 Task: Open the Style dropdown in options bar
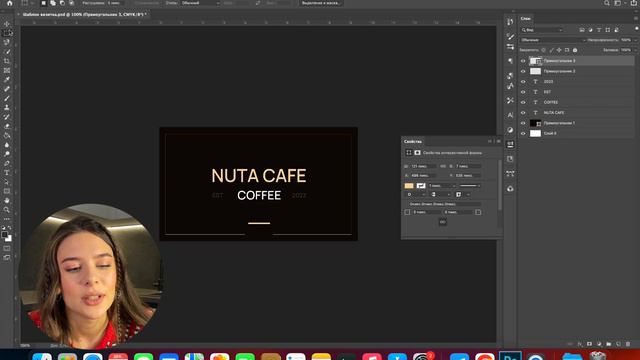(200, 3)
